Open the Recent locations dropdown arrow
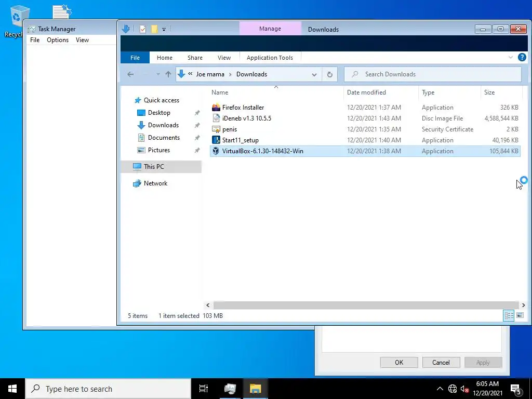The image size is (532, 399). pos(158,74)
